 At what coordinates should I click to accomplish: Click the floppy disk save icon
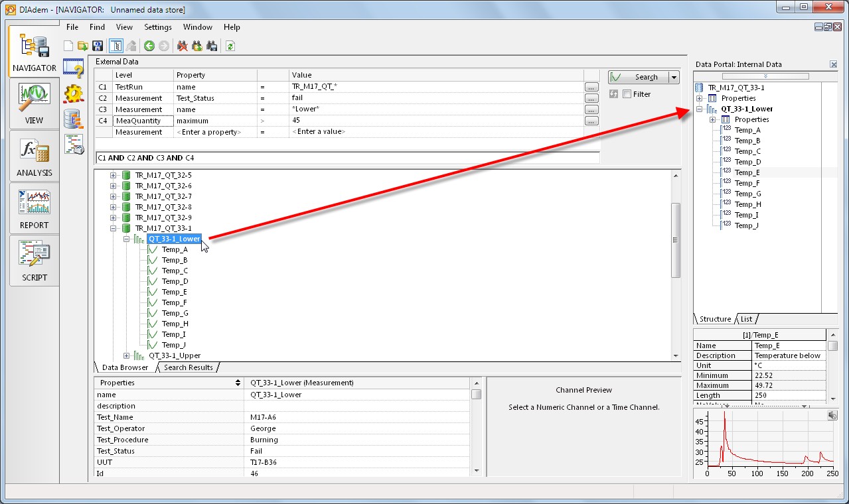coord(98,46)
